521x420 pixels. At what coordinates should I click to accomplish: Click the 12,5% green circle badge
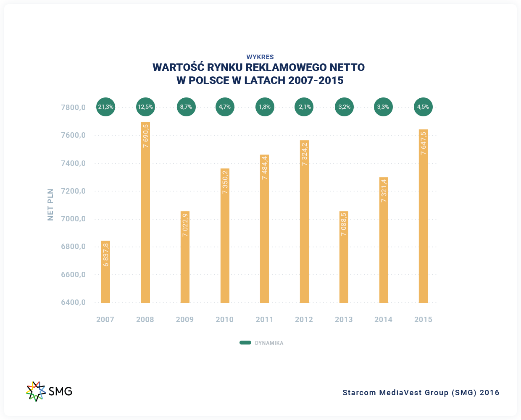[145, 107]
